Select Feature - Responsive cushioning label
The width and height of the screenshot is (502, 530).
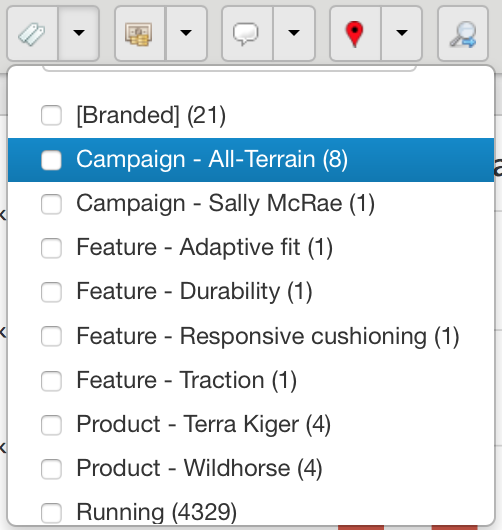click(268, 336)
